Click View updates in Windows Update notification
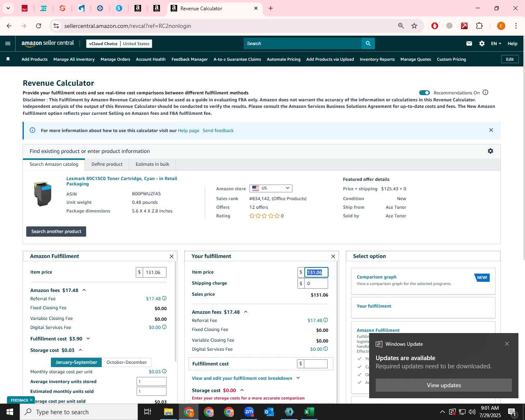525x420 pixels. click(444, 385)
